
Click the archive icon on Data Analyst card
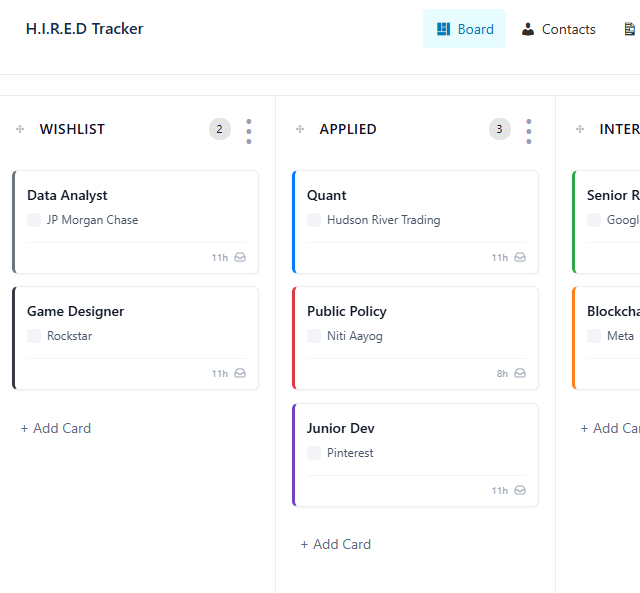tap(240, 258)
